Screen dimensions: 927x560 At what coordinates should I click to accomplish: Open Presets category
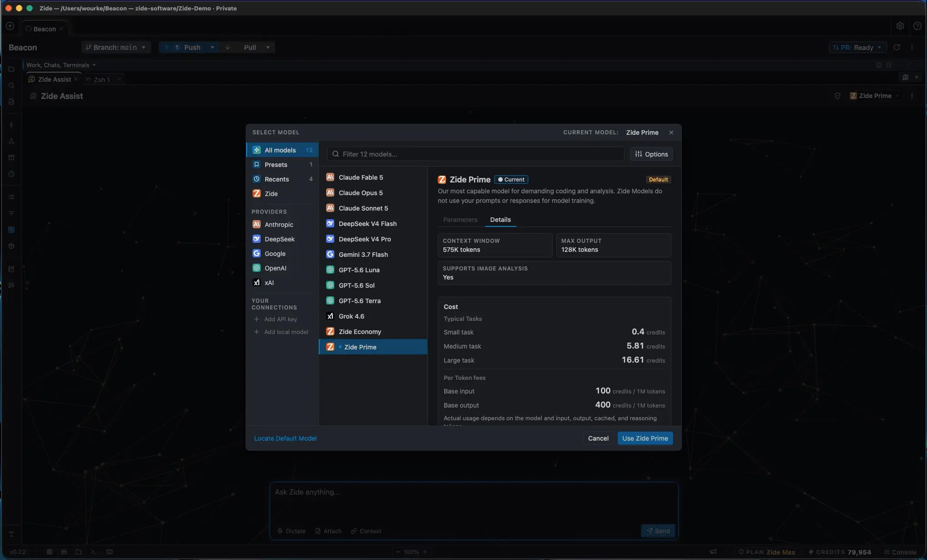282,165
